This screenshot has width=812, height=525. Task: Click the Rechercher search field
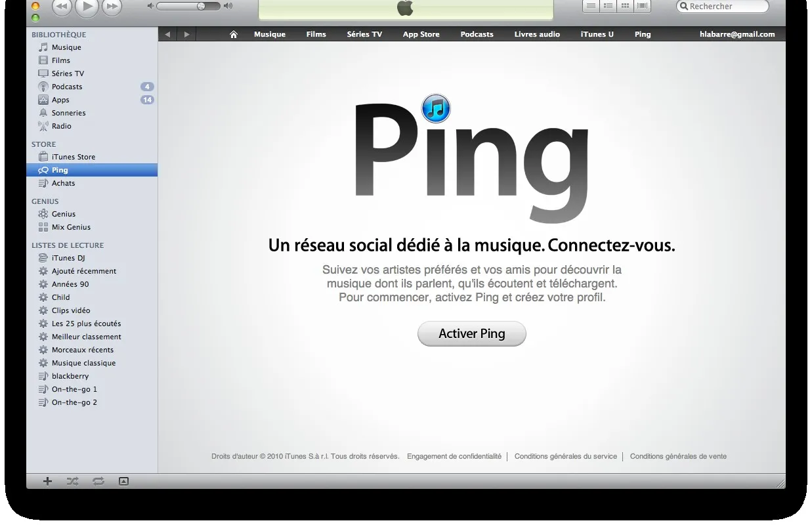coord(722,6)
